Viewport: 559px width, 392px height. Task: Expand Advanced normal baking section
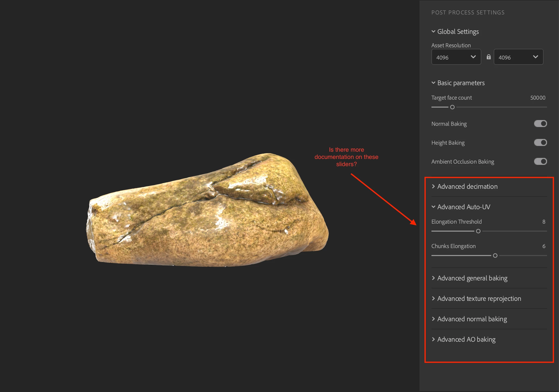click(x=469, y=319)
